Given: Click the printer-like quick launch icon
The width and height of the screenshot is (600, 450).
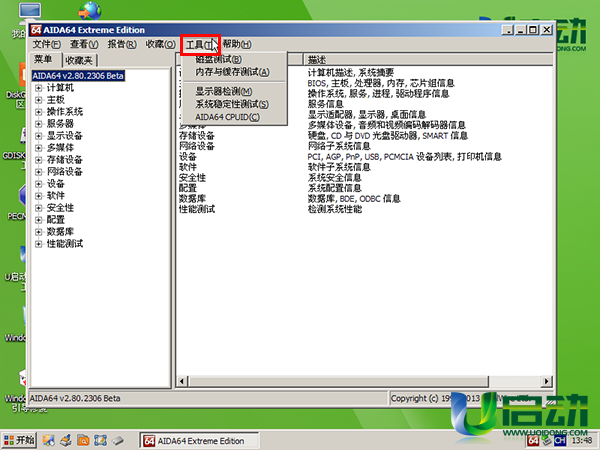Looking at the screenshot, I should tap(66, 440).
